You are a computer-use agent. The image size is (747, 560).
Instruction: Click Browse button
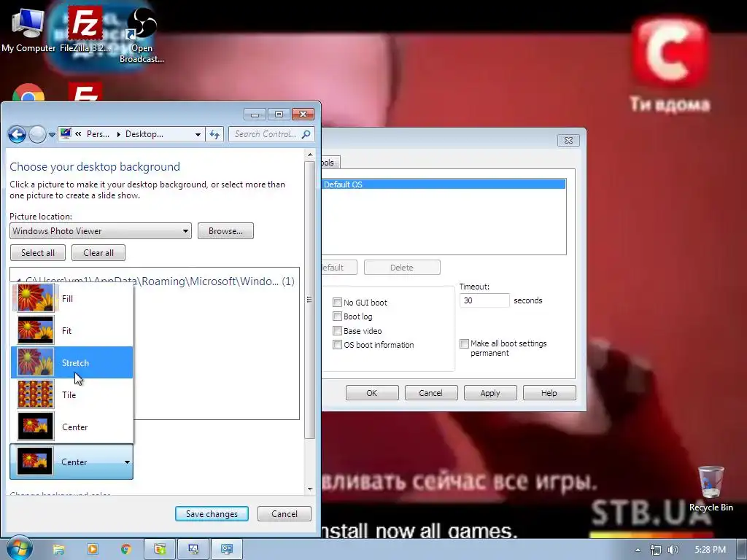[x=225, y=231]
